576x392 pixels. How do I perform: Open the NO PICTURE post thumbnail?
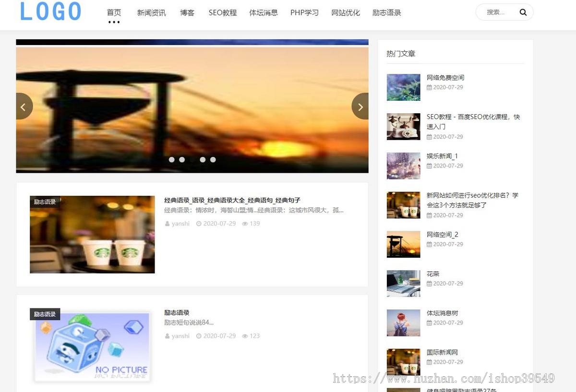92,346
